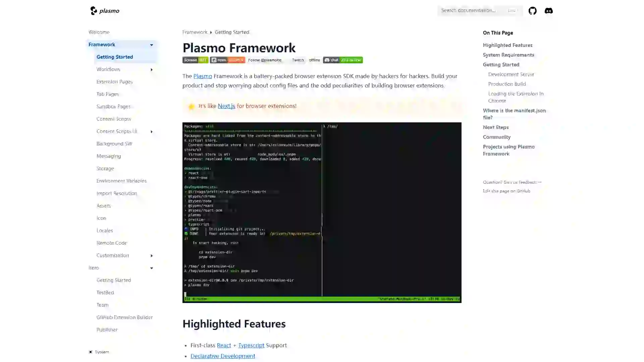The width and height of the screenshot is (644, 362).
Task: Click the license badge
Action: (195, 60)
